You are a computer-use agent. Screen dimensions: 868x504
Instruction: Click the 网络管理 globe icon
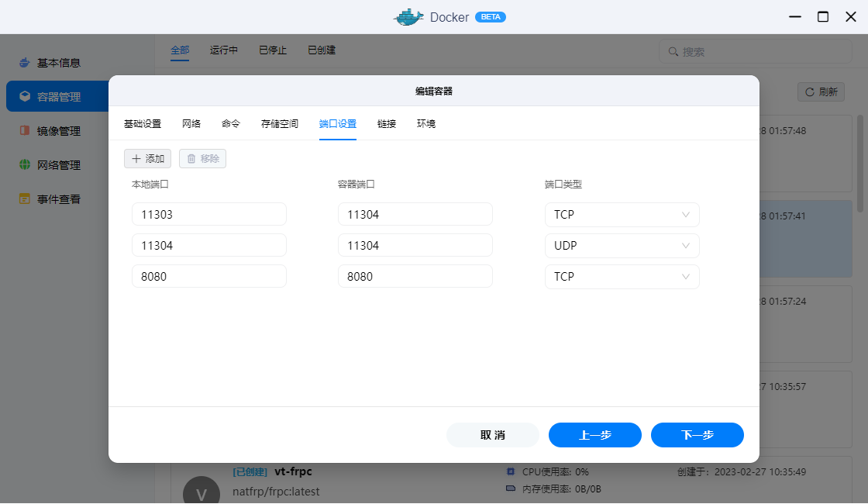[24, 164]
